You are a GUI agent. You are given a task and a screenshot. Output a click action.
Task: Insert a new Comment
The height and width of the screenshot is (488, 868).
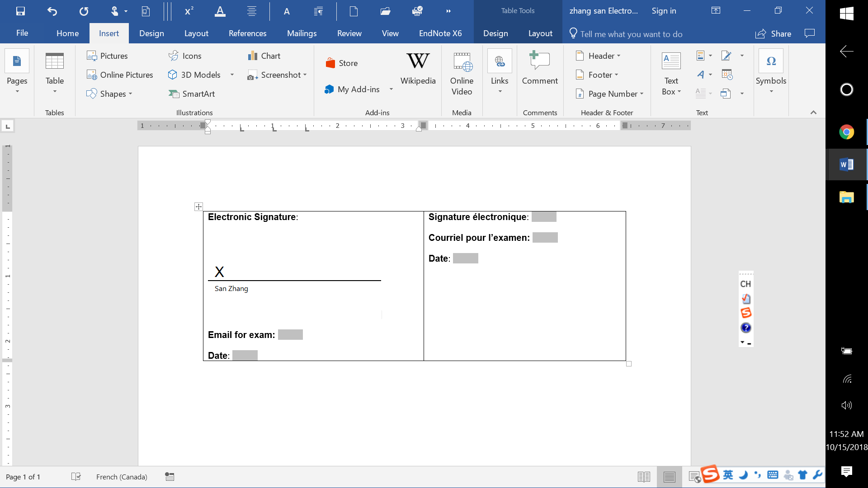click(x=540, y=68)
